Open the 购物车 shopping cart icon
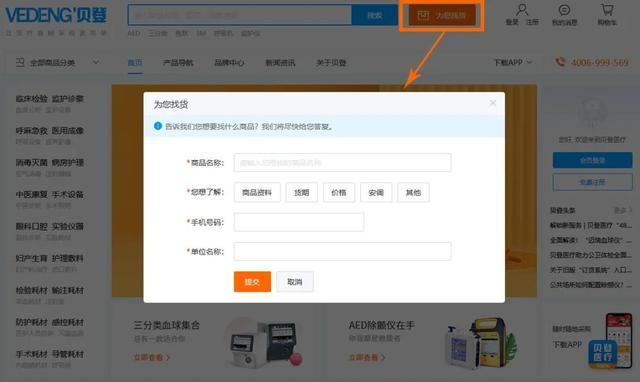The width and height of the screenshot is (640, 382). [x=607, y=9]
